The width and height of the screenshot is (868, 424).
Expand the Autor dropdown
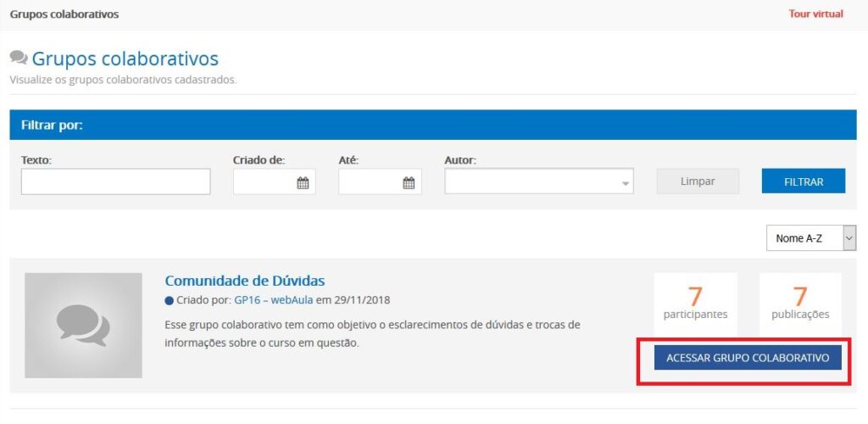pos(626,182)
